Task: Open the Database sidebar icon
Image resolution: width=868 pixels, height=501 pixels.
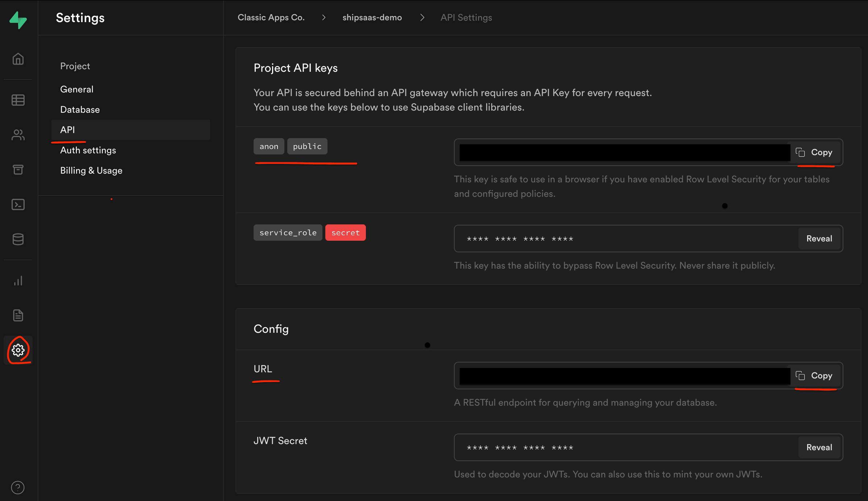Action: click(x=18, y=239)
